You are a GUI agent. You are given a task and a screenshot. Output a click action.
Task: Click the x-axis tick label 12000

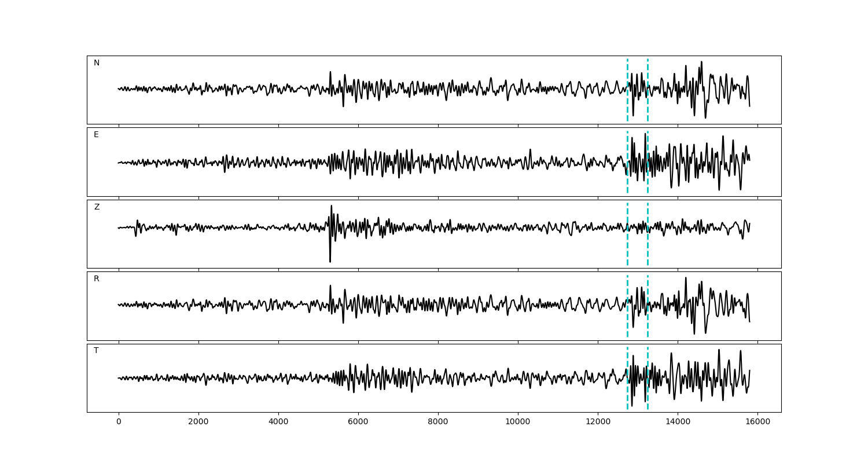coord(598,423)
